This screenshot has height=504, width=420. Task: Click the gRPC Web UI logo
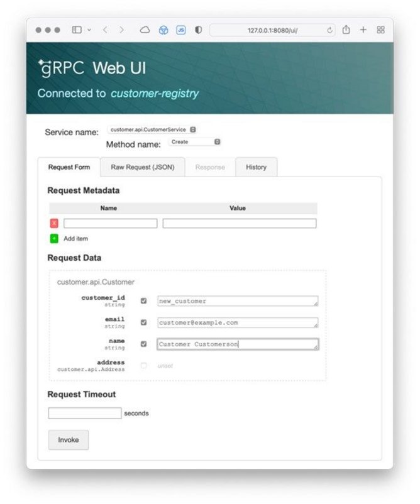(92, 68)
